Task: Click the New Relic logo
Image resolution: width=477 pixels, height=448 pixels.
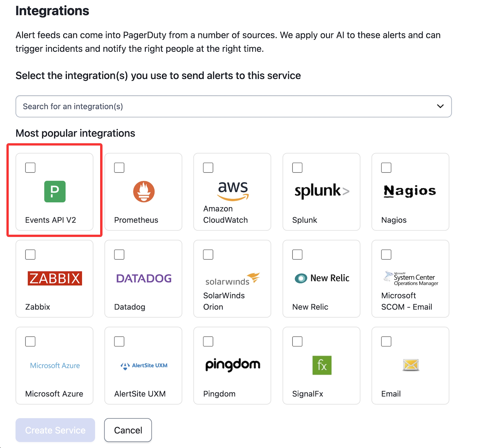Action: click(x=322, y=278)
